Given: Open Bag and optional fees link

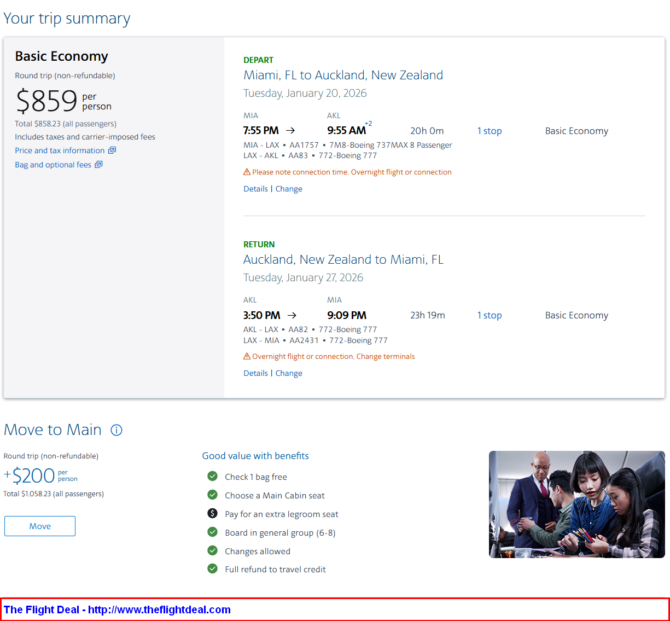Looking at the screenshot, I should (x=52, y=165).
